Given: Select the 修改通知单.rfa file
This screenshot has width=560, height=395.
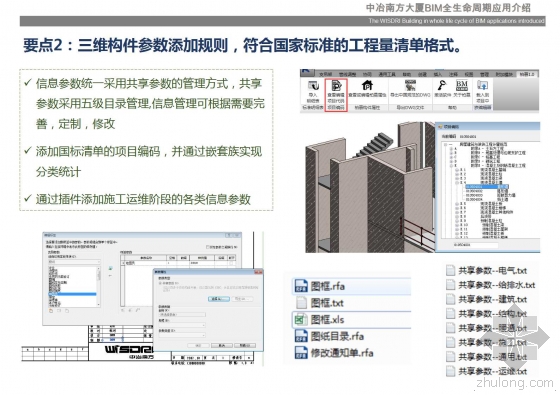Looking at the screenshot, I should (x=334, y=353).
